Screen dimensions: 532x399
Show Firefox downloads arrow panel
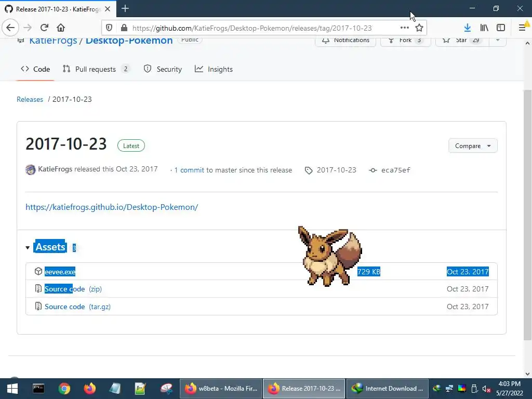[467, 28]
